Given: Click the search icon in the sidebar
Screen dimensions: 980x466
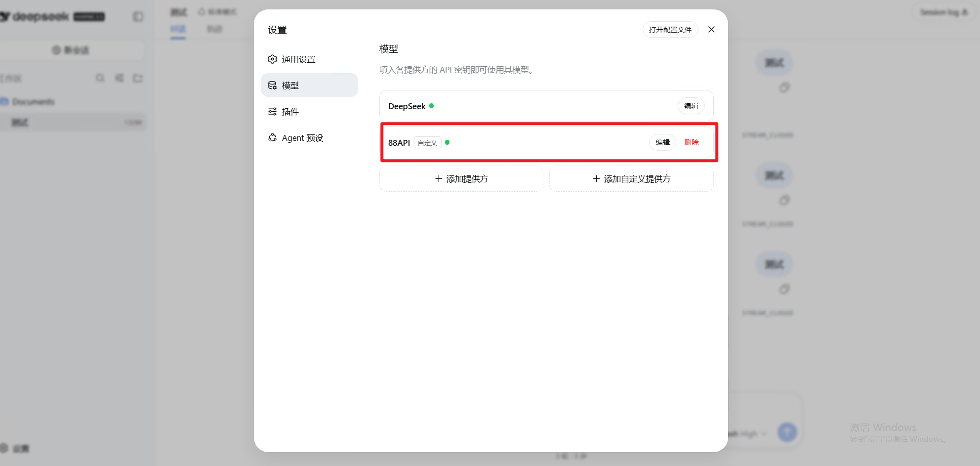Looking at the screenshot, I should pyautogui.click(x=100, y=78).
